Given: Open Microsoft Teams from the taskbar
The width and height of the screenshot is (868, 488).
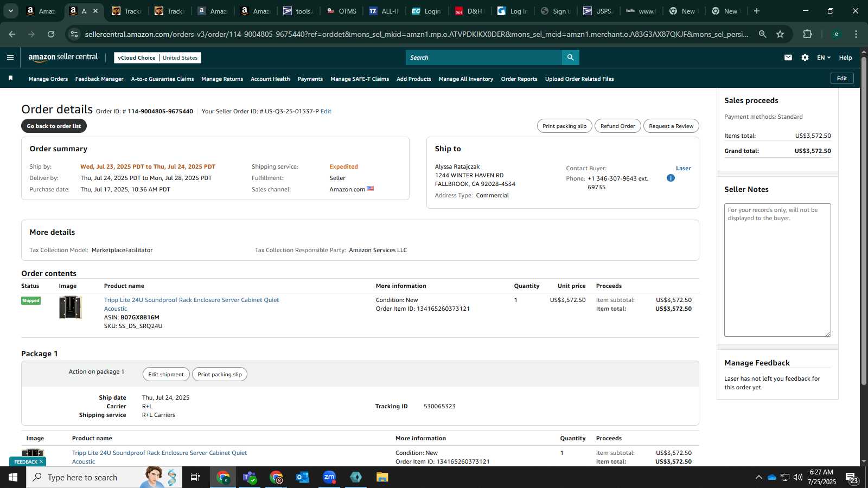Looking at the screenshot, I should click(x=250, y=477).
